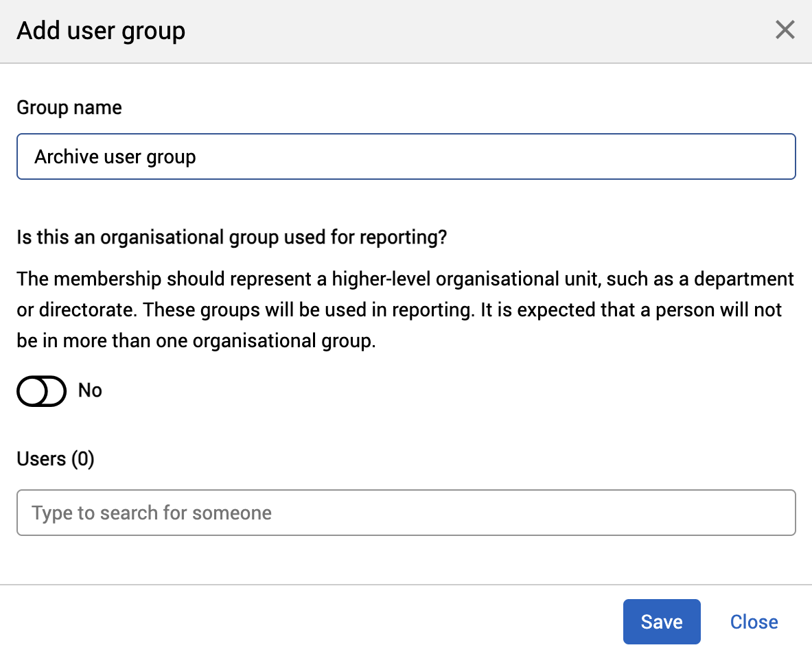This screenshot has width=812, height=654.
Task: Toggle the organisational group switch to Yes
Action: tap(41, 390)
